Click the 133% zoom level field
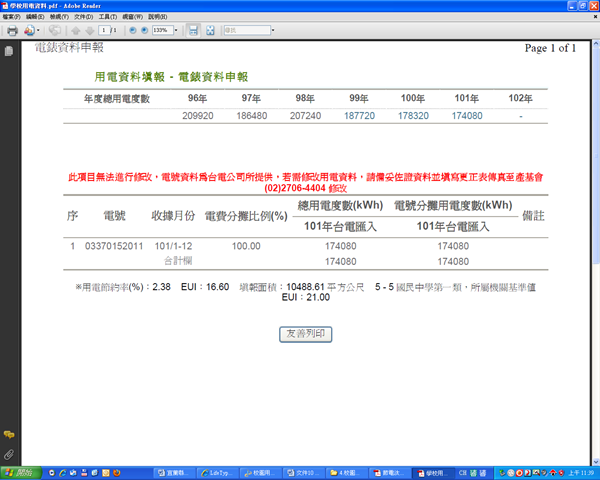The width and height of the screenshot is (600, 480). (x=162, y=30)
